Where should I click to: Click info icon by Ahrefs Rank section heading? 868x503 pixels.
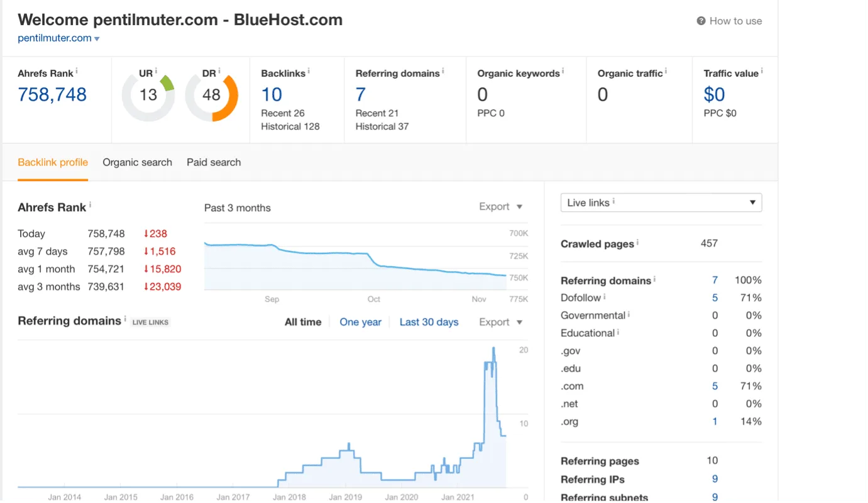coord(90,205)
